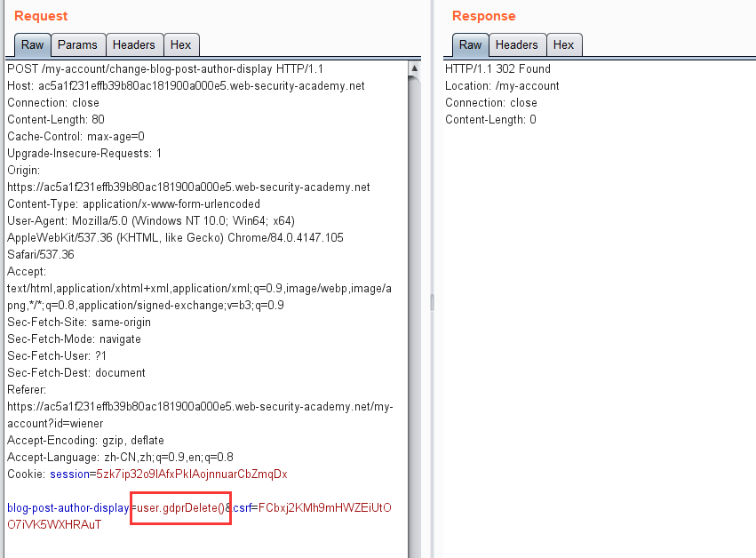The image size is (756, 558).
Task: Select the Request Raw tab
Action: click(x=32, y=44)
